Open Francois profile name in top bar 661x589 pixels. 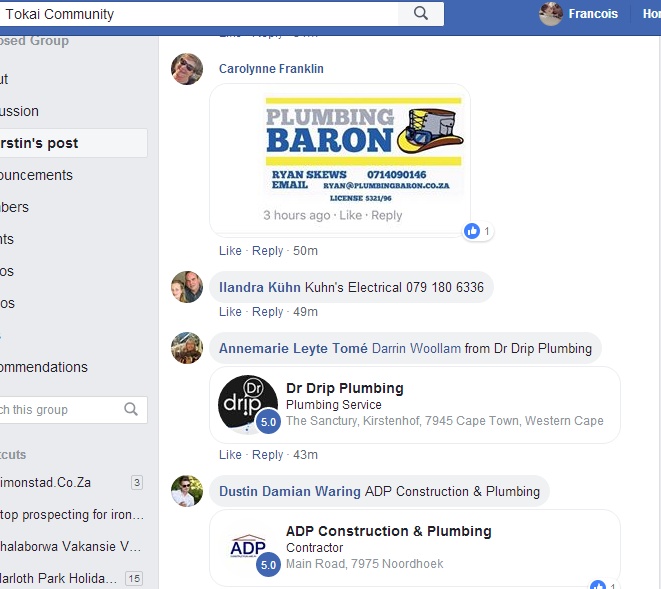pos(593,14)
